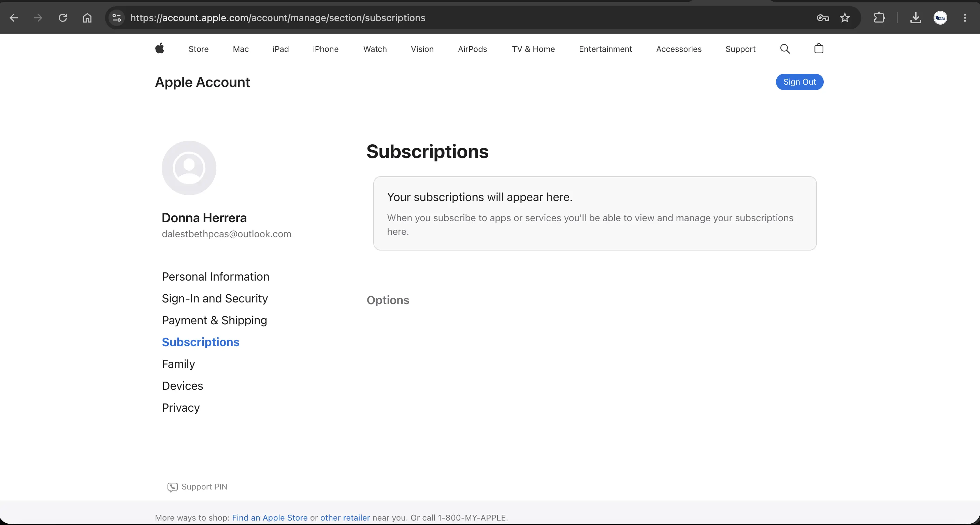
Task: Open the Vision menu item
Action: [422, 49]
